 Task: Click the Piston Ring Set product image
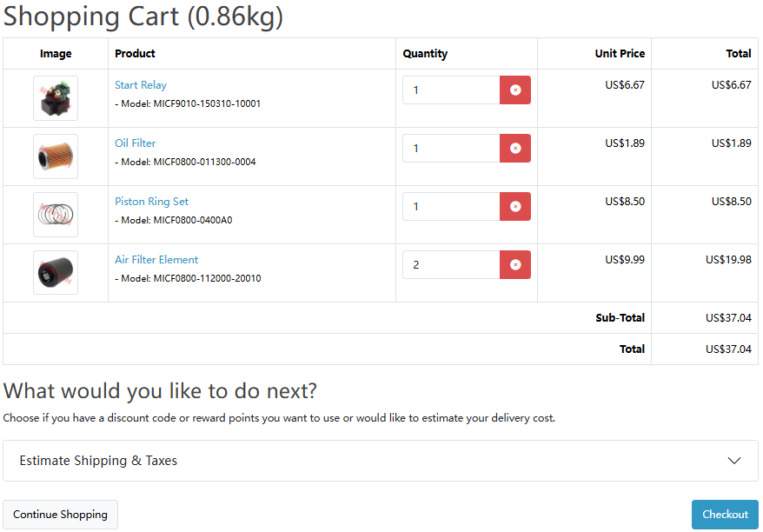point(55,214)
